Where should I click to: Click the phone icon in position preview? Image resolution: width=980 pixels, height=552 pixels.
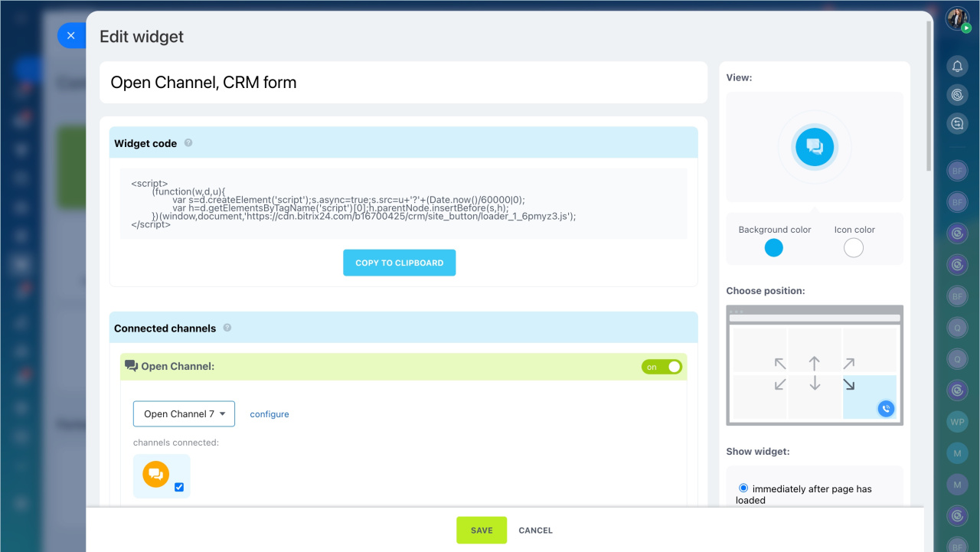[886, 409]
